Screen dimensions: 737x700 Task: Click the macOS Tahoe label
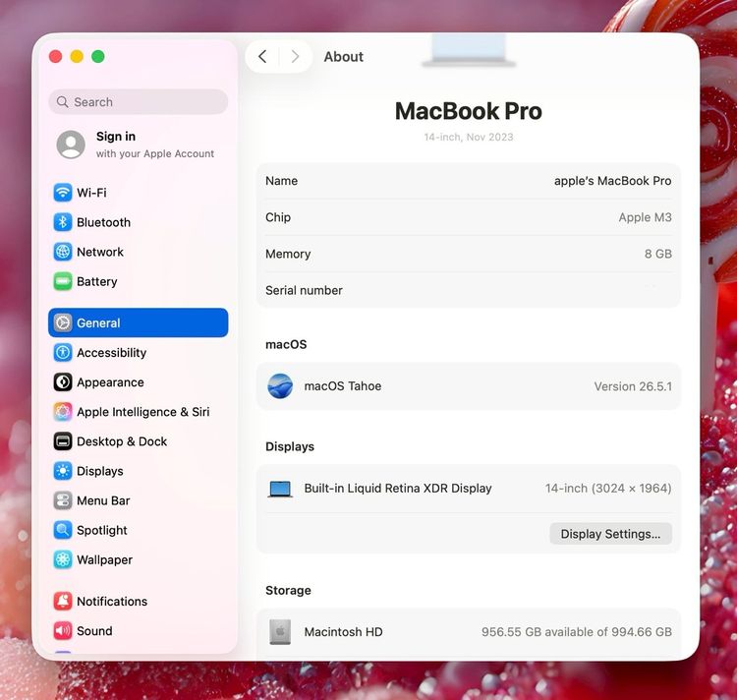pyautogui.click(x=343, y=386)
